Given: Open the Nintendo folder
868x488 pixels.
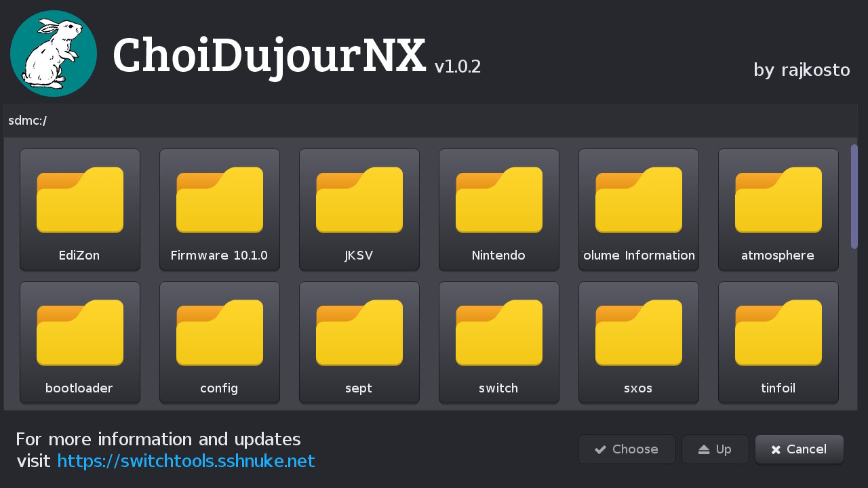Looking at the screenshot, I should click(x=499, y=209).
